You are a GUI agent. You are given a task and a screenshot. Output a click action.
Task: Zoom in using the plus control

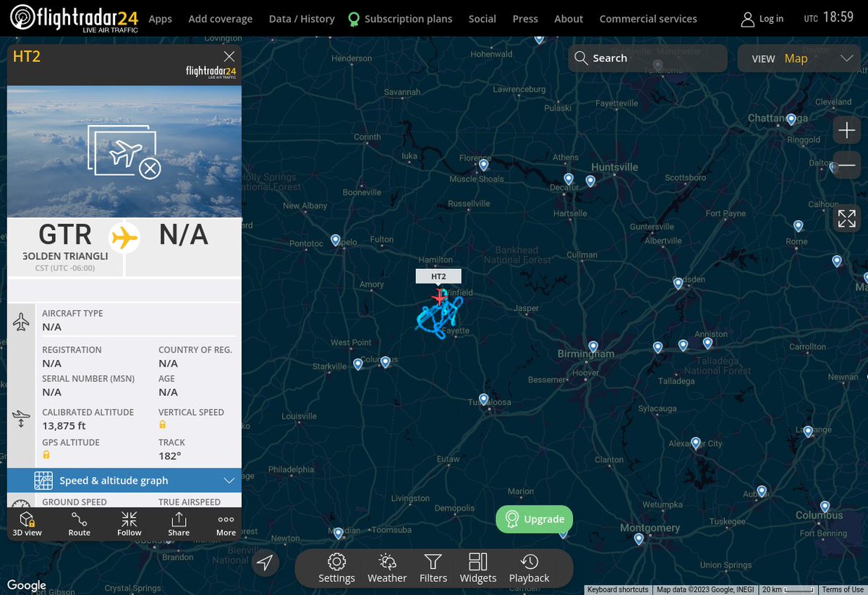click(x=846, y=130)
